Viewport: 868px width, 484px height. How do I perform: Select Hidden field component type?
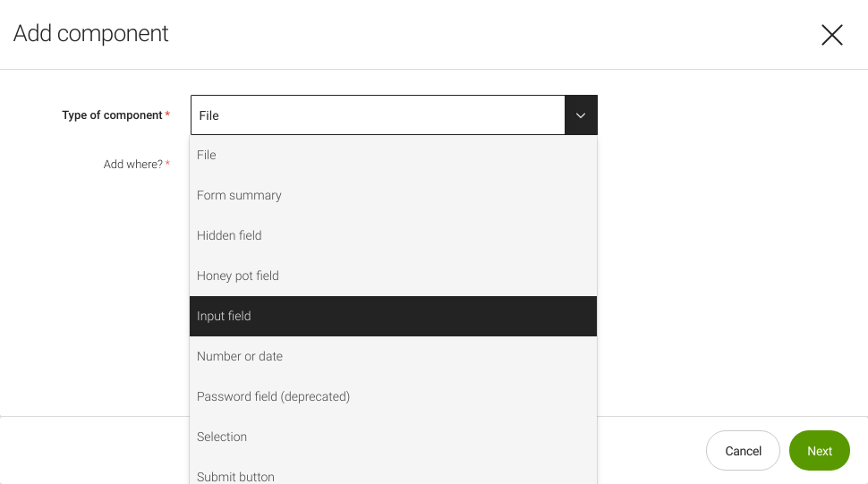(393, 235)
